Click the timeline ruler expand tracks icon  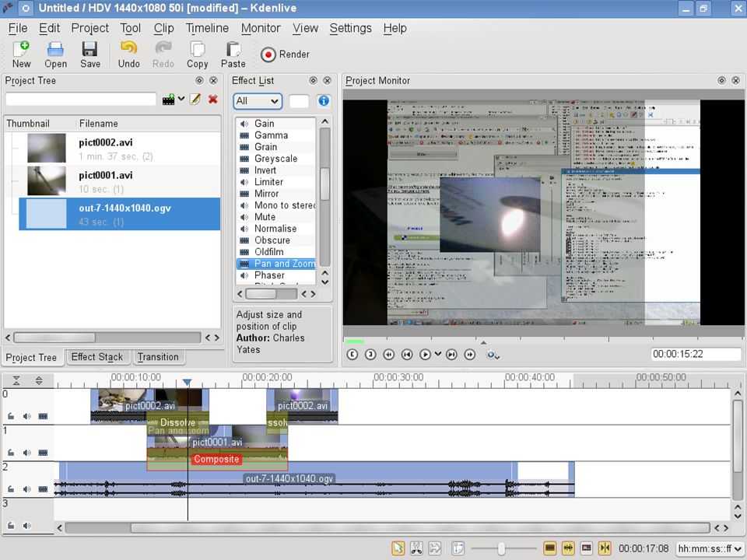(39, 380)
